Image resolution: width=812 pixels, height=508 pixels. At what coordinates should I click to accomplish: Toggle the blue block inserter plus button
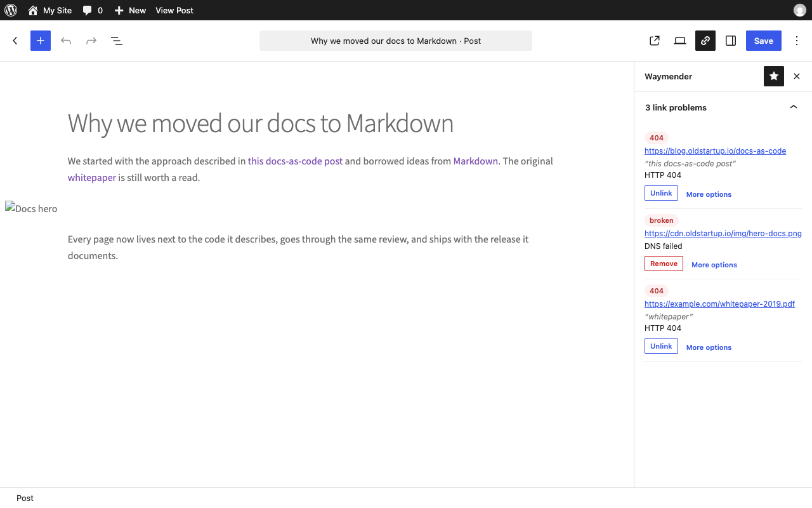pos(41,41)
